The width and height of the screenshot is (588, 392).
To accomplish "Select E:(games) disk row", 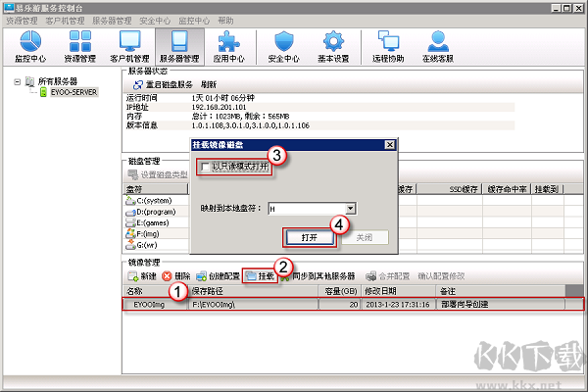I will pos(156,222).
